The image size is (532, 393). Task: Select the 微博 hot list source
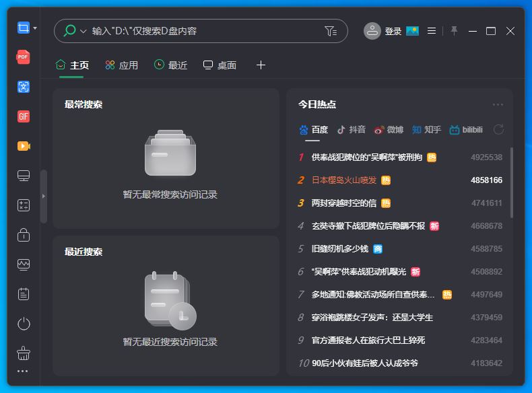point(389,129)
